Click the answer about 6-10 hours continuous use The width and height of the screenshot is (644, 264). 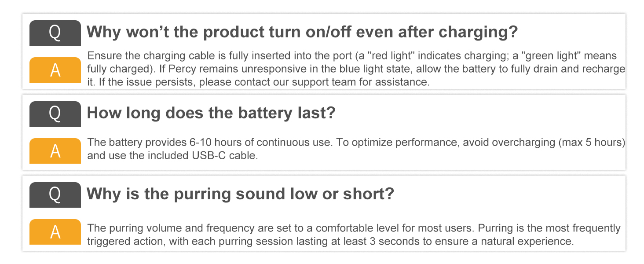[x=356, y=149]
